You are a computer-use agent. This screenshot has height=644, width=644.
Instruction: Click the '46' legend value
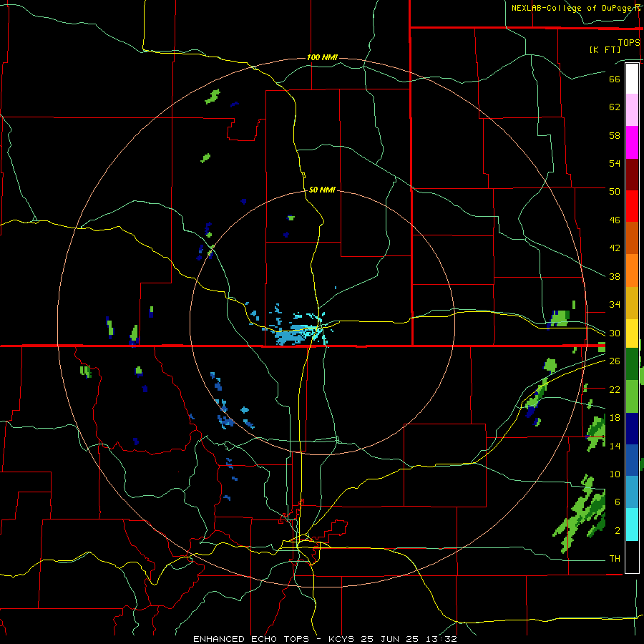[615, 220]
